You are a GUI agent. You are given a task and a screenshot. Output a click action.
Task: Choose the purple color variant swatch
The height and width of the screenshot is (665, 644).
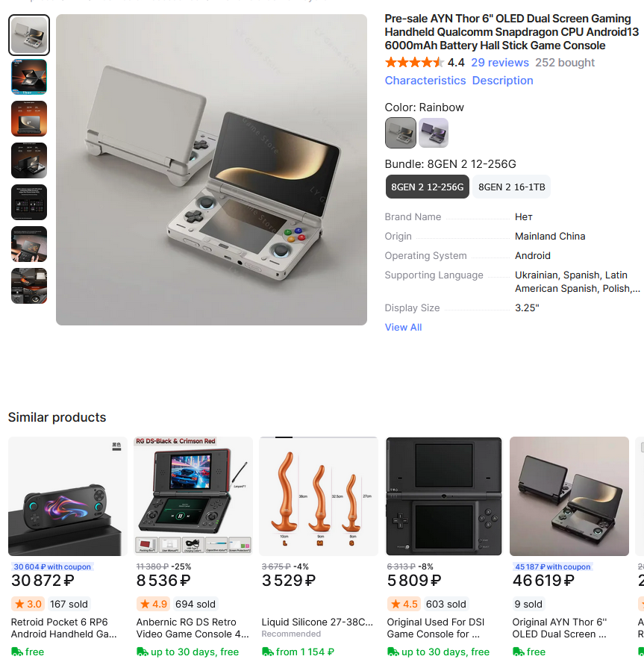click(x=434, y=133)
